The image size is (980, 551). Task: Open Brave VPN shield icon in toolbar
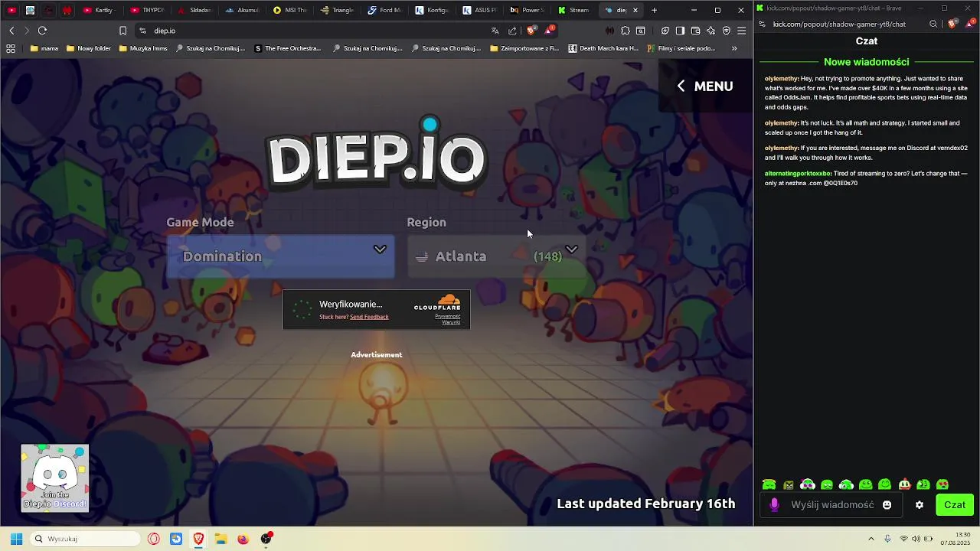[726, 31]
